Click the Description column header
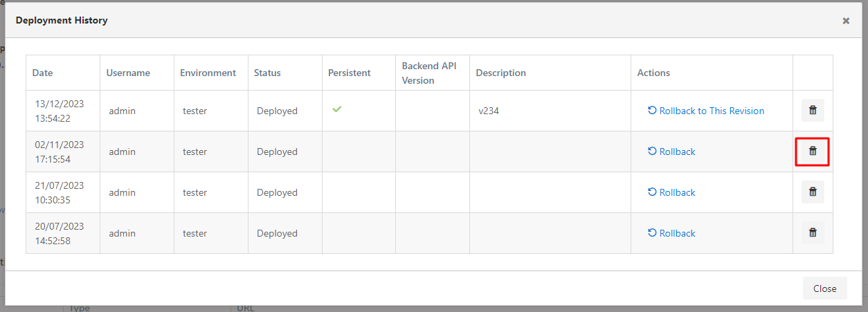868x312 pixels. (x=500, y=73)
